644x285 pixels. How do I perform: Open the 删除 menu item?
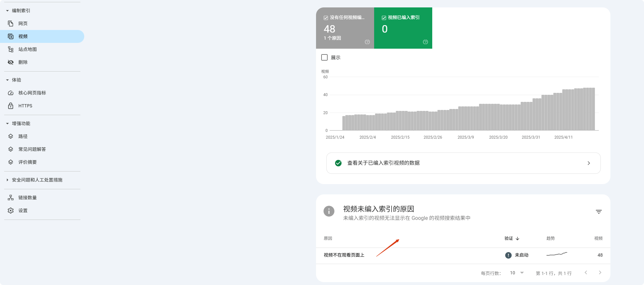(42, 62)
